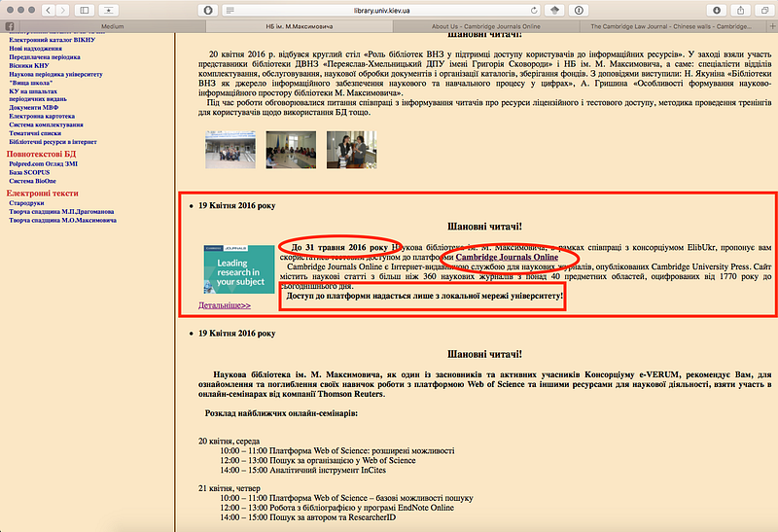The width and height of the screenshot is (778, 532).
Task: Click Polpred.com Огляд ЗМІ link
Action: 43,163
